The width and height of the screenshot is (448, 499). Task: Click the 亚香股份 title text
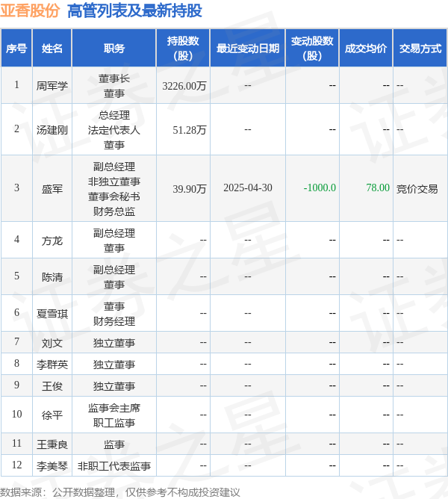click(30, 10)
